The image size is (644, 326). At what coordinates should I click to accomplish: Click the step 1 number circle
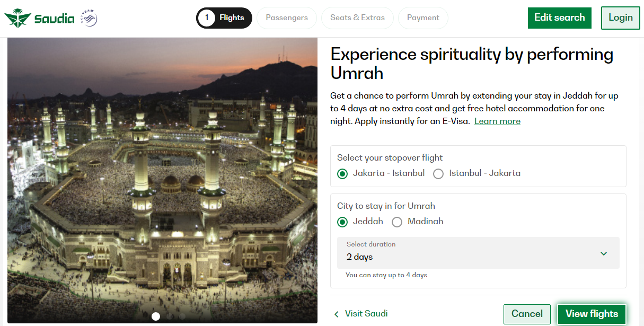pyautogui.click(x=206, y=18)
